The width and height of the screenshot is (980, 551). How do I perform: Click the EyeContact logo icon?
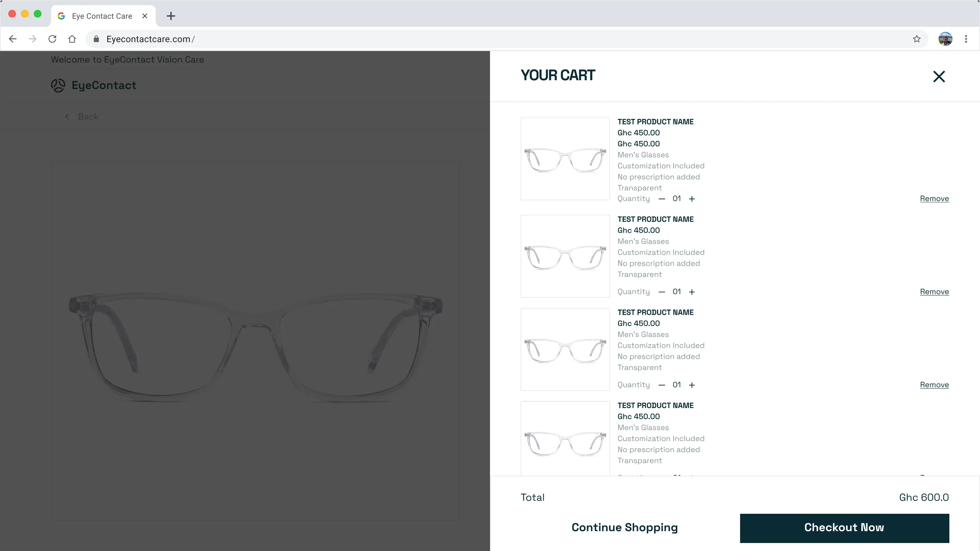(58, 85)
